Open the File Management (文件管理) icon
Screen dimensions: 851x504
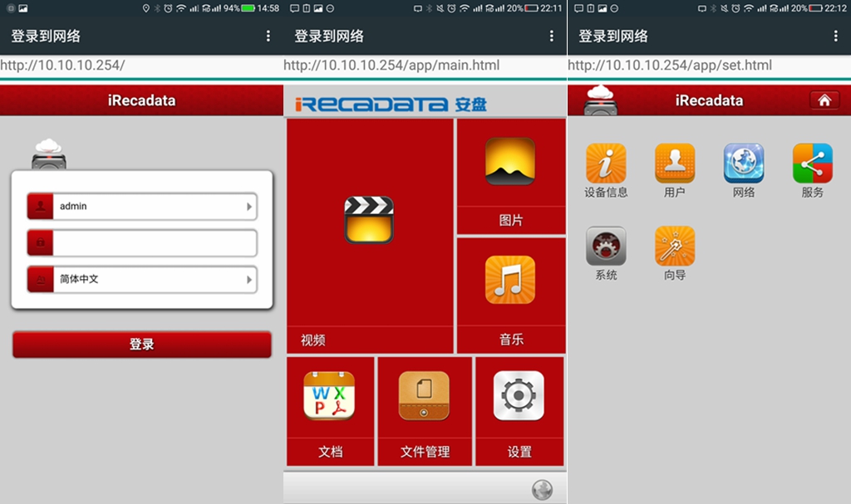424,396
